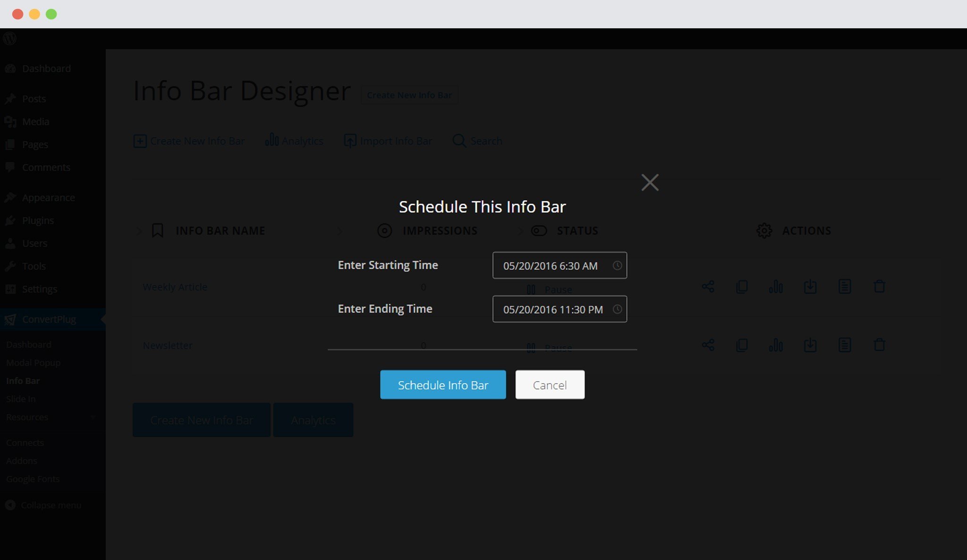Open WordPress Dashboard menu
This screenshot has width=967, height=560.
[46, 68]
